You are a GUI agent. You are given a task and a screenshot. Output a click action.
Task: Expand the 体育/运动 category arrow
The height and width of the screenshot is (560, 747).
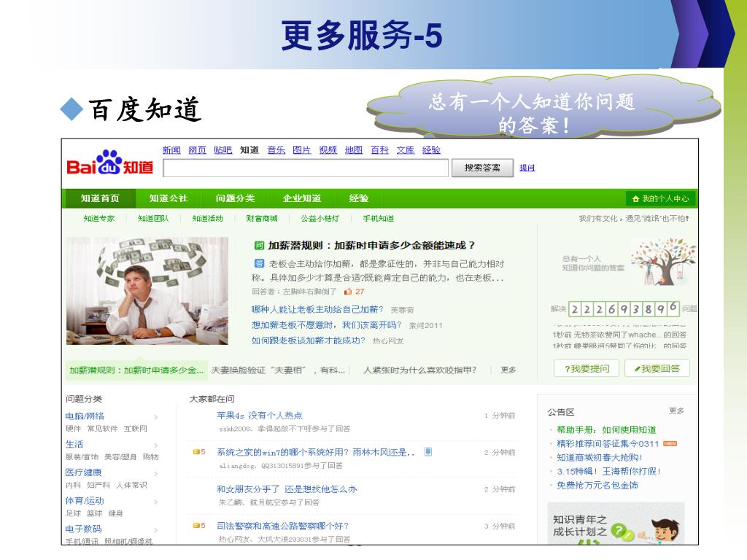156,502
